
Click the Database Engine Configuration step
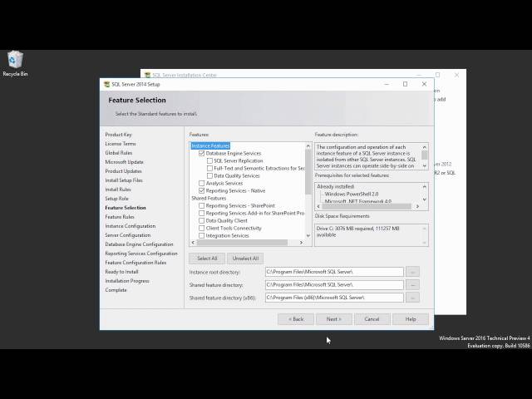139,244
